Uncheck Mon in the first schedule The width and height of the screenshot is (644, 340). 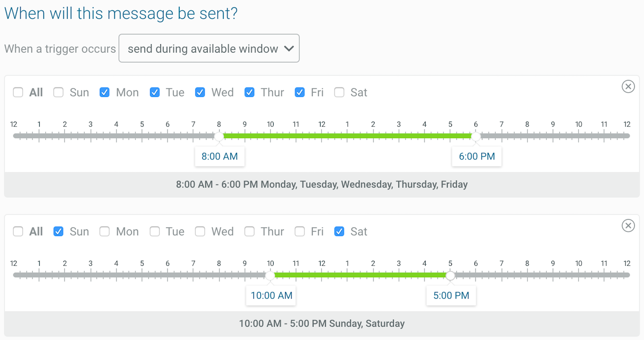[105, 93]
